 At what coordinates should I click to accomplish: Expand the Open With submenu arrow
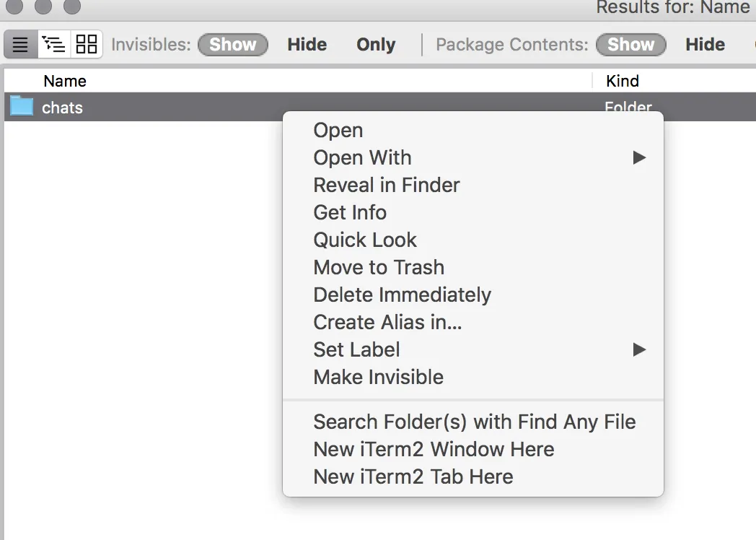click(x=639, y=157)
